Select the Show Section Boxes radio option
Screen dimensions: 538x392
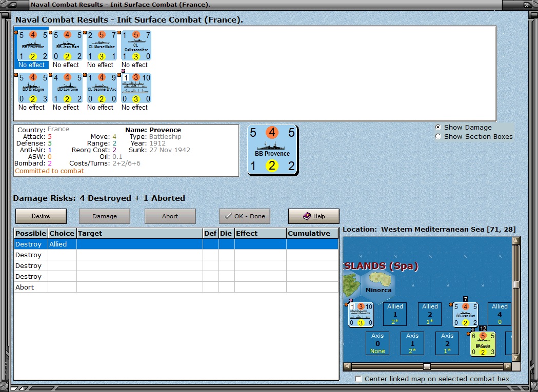(438, 136)
